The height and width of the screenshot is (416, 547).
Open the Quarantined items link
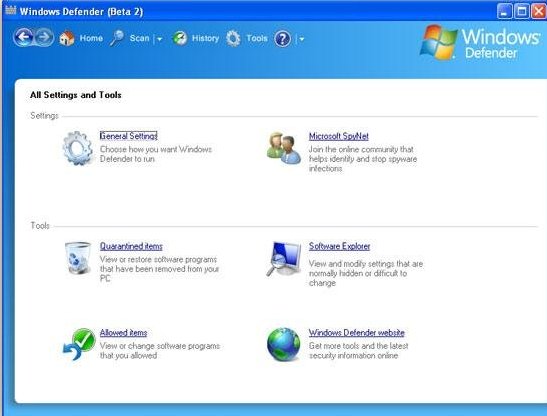[x=131, y=246]
